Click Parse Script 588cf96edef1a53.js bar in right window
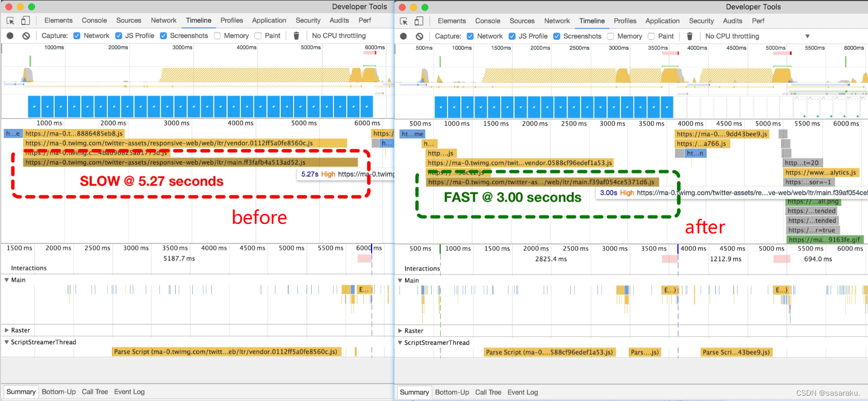Viewport: 868px width, 401px height. pos(549,352)
